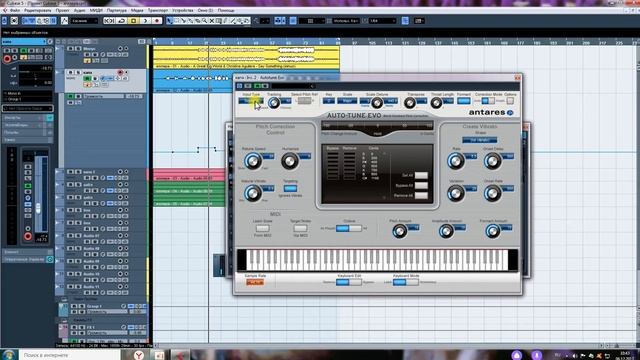Select the Object Selection arrow tool
The width and height of the screenshot is (640, 360).
pyautogui.click(x=169, y=20)
